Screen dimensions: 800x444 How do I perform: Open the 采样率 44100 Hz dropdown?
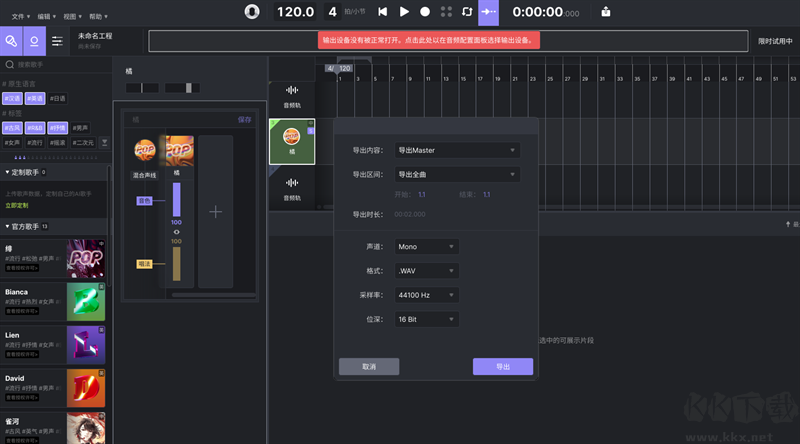pos(427,295)
